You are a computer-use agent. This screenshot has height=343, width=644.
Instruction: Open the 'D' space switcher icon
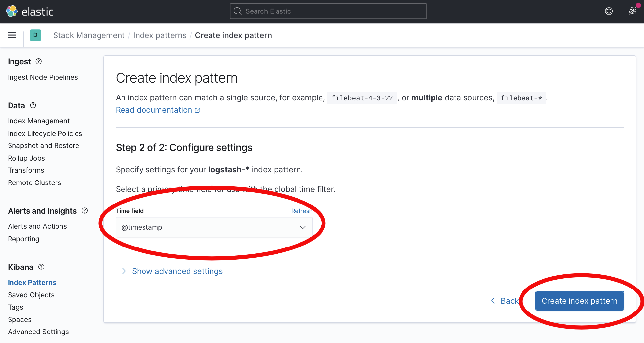[x=35, y=35]
